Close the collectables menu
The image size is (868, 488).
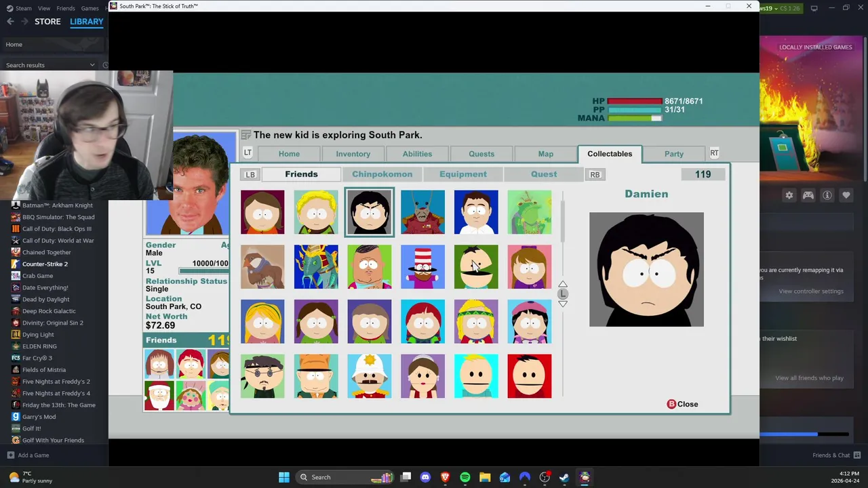click(682, 404)
